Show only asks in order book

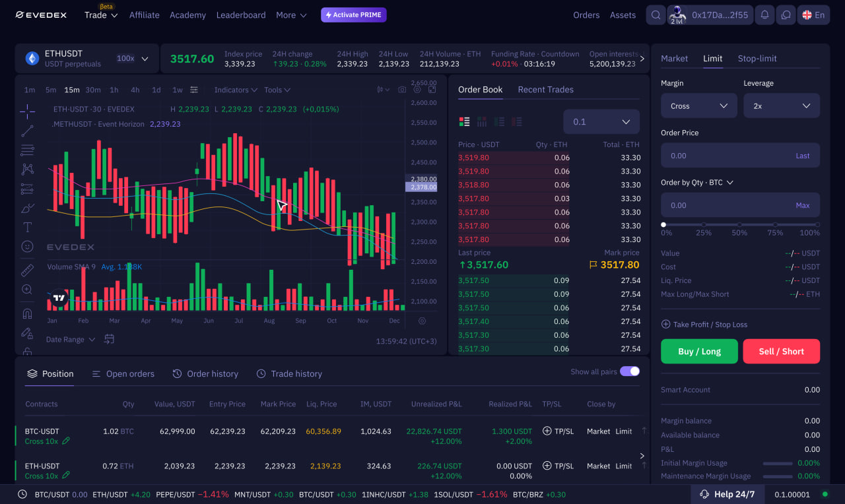[516, 121]
